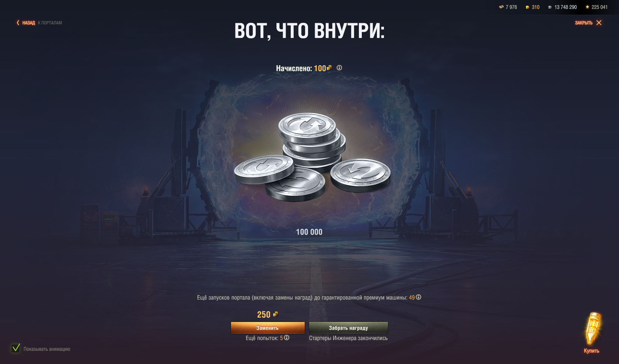Click the gold coin icon after Начислено 100

point(329,68)
